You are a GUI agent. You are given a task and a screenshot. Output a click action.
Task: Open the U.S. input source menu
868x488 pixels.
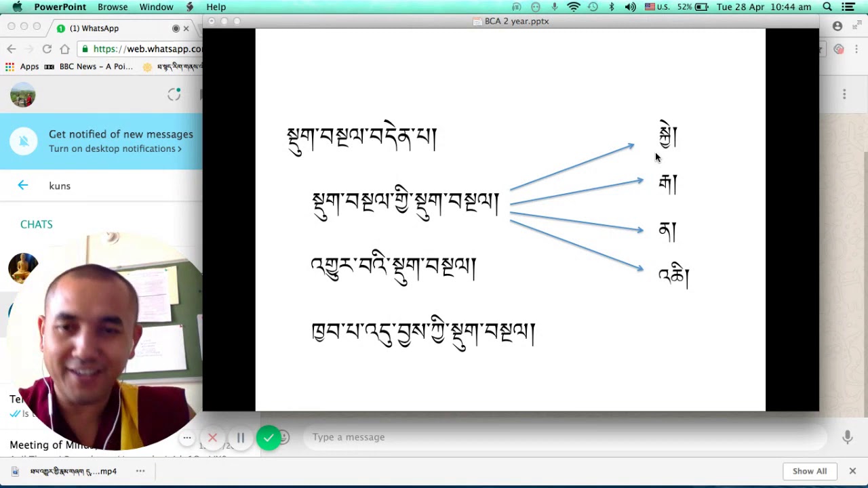pos(657,7)
